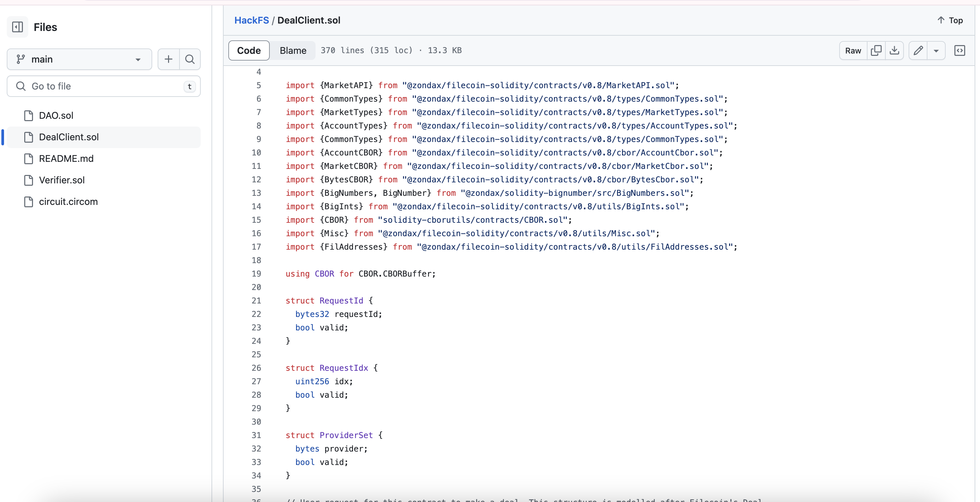Screen dimensions: 980x502
Task: Focus the Go to file search box
Action: click(103, 86)
